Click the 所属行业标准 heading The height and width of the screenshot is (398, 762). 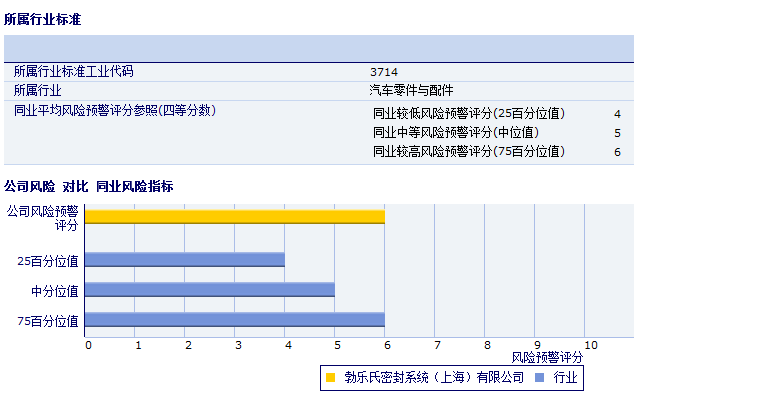[x=43, y=19]
